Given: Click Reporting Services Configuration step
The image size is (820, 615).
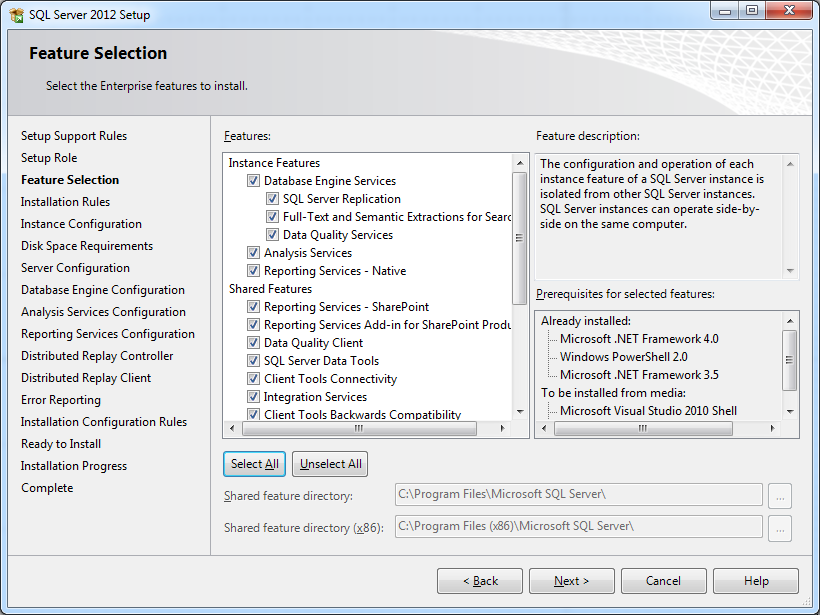Looking at the screenshot, I should [108, 334].
